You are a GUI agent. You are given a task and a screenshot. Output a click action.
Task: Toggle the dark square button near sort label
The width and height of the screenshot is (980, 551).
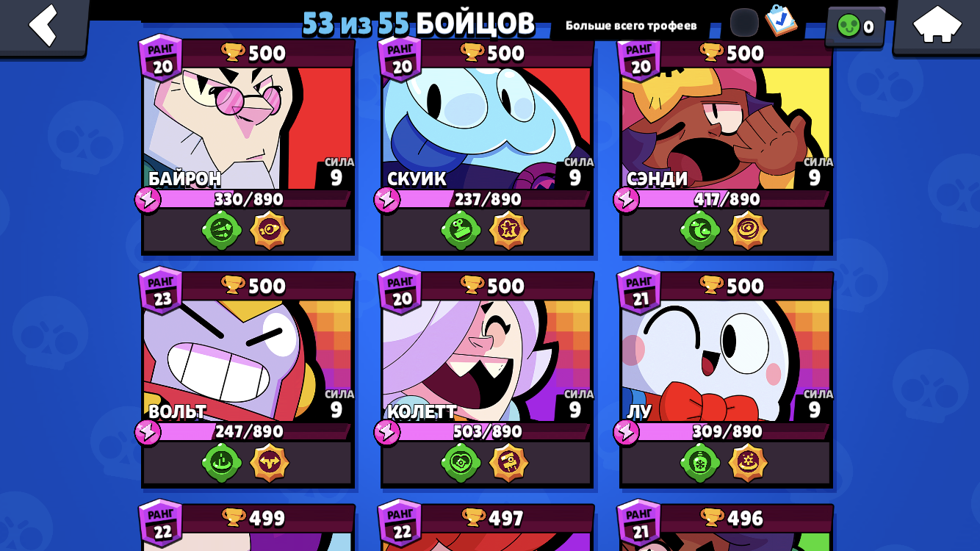tap(744, 23)
